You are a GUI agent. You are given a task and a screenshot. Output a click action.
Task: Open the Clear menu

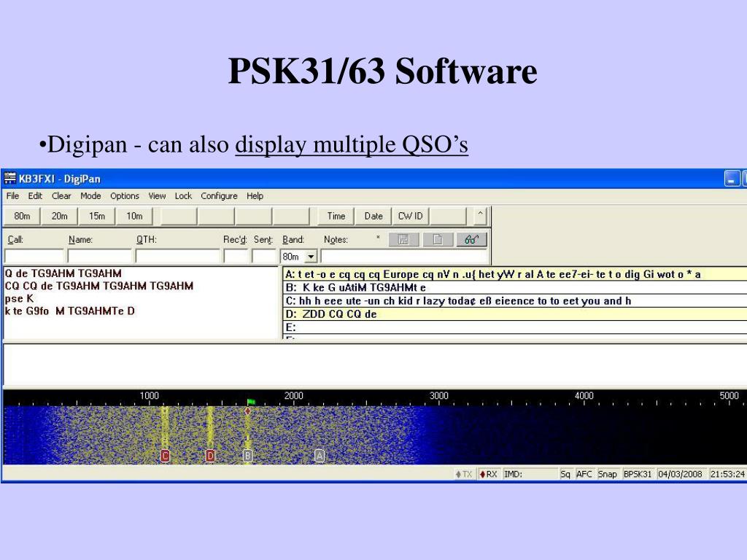pyautogui.click(x=61, y=195)
